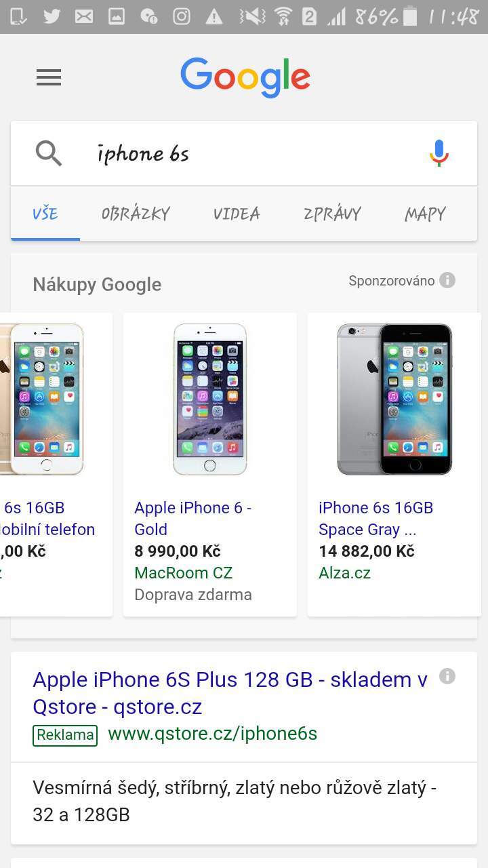The image size is (488, 868).
Task: Tap the Space Gray iPhone product image
Action: (394, 399)
